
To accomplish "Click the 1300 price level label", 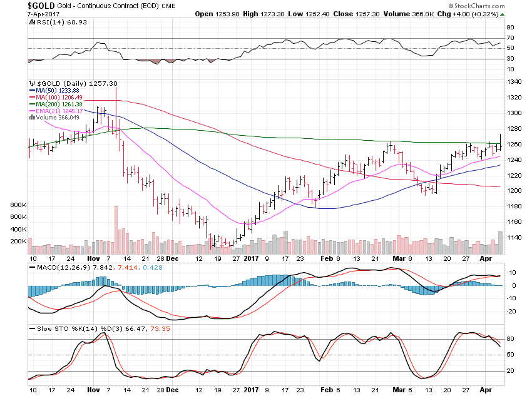I will click(x=514, y=113).
